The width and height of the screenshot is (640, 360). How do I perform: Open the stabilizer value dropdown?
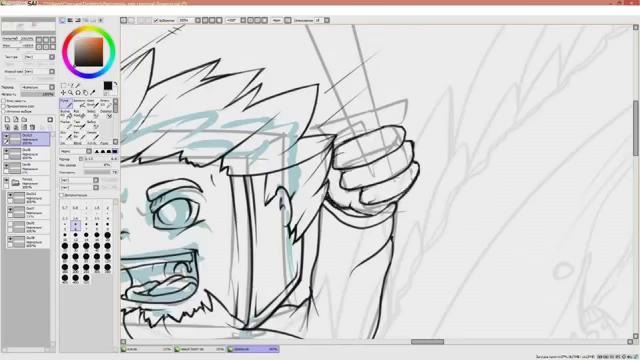tap(327, 20)
